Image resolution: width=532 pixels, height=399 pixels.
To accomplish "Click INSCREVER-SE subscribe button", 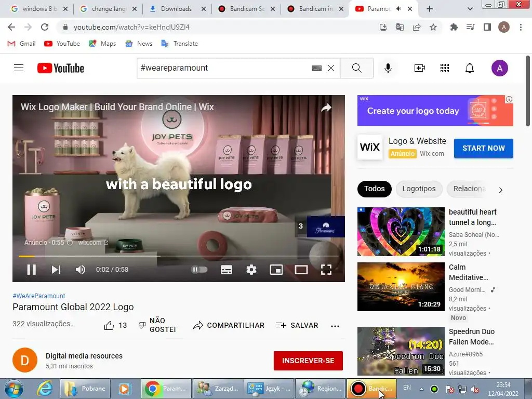I will pos(308,361).
